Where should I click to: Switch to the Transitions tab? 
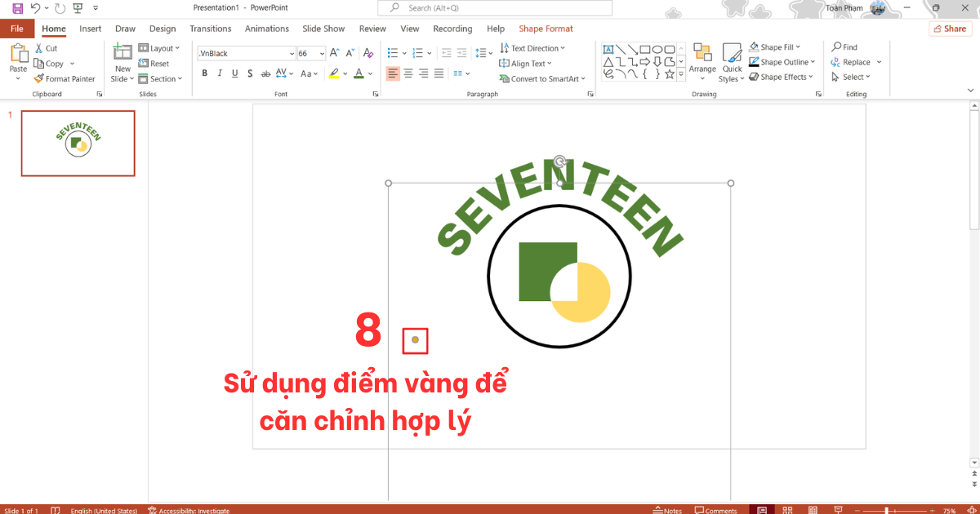(x=211, y=29)
